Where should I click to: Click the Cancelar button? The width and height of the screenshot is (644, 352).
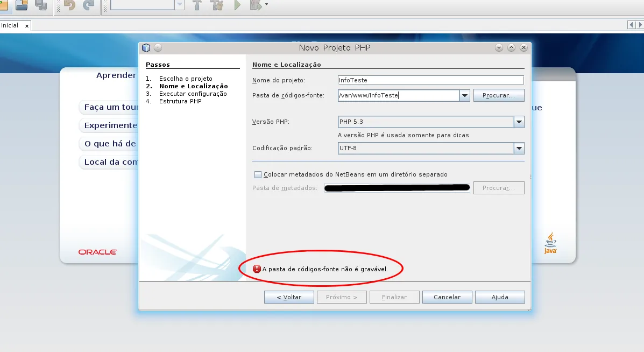[447, 297]
